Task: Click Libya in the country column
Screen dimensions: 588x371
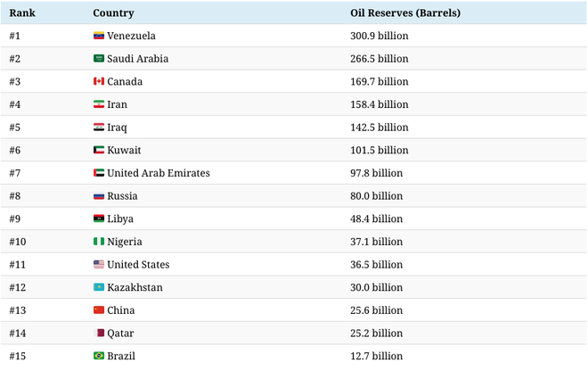Action: pyautogui.click(x=121, y=219)
